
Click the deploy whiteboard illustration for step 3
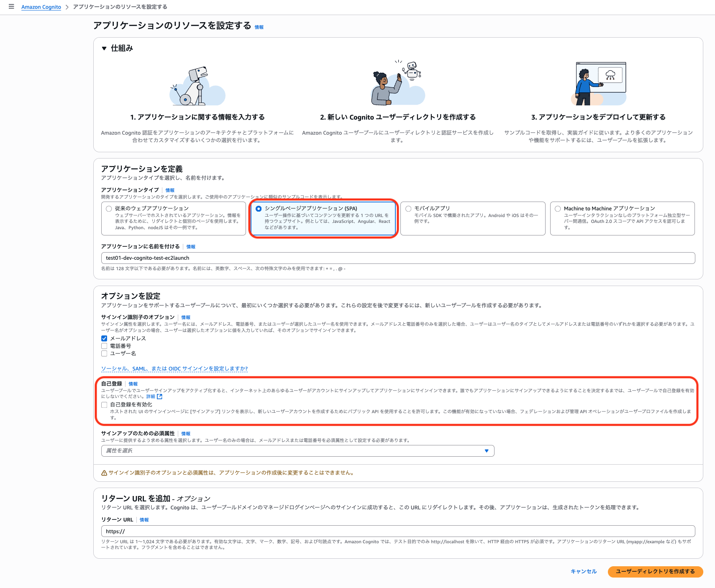pos(599,84)
